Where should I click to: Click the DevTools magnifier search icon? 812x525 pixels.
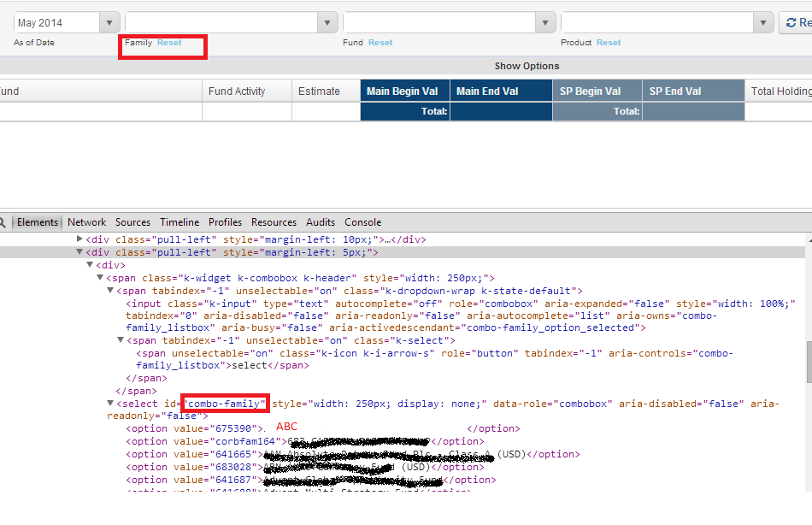point(4,222)
